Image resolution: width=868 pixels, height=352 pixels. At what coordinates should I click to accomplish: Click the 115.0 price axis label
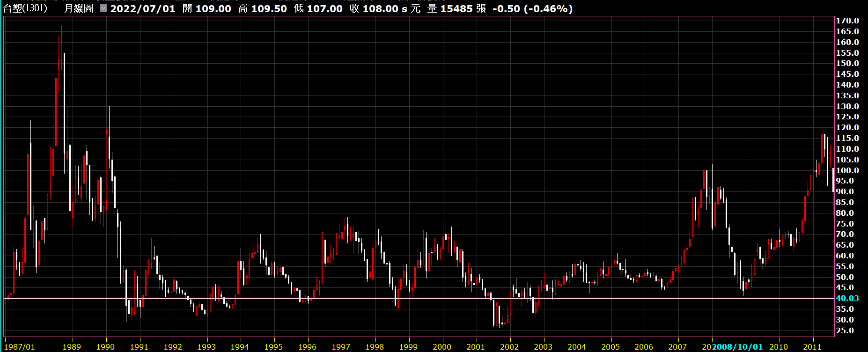pyautogui.click(x=847, y=138)
